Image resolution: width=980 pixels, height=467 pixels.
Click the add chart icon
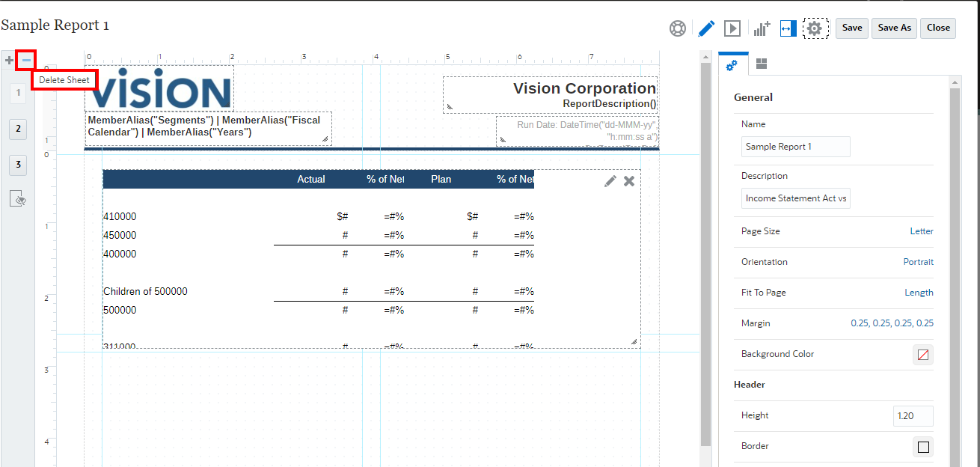click(762, 28)
